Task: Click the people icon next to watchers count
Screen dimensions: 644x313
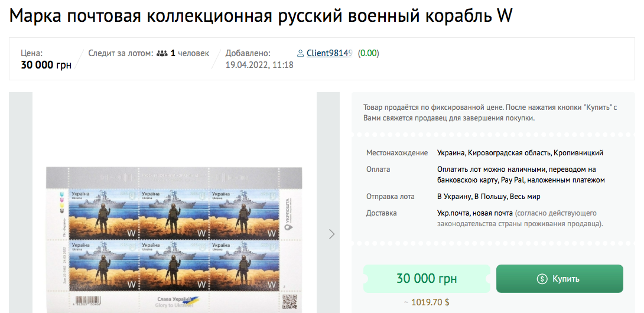Action: coord(162,53)
